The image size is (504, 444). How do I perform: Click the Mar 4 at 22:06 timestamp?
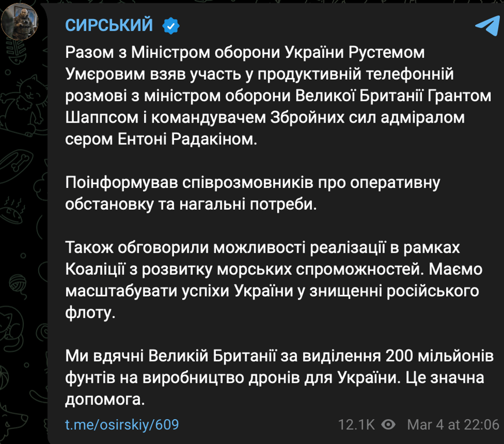point(453,425)
